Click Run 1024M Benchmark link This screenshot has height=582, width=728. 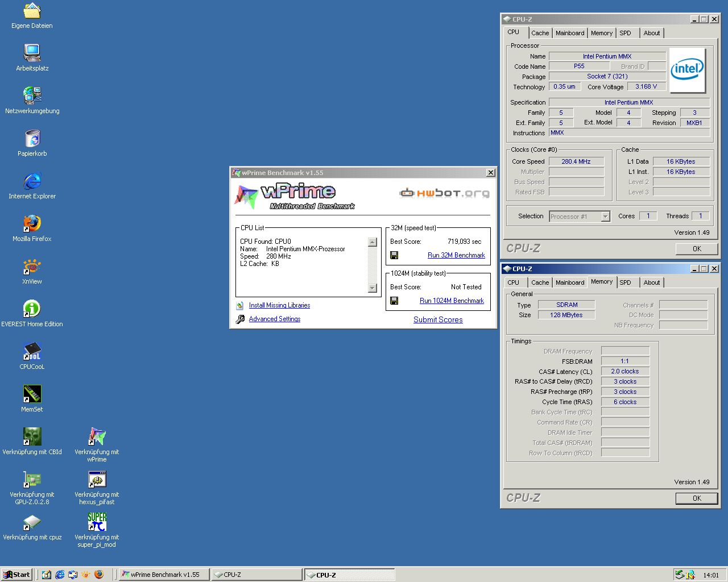click(x=452, y=301)
